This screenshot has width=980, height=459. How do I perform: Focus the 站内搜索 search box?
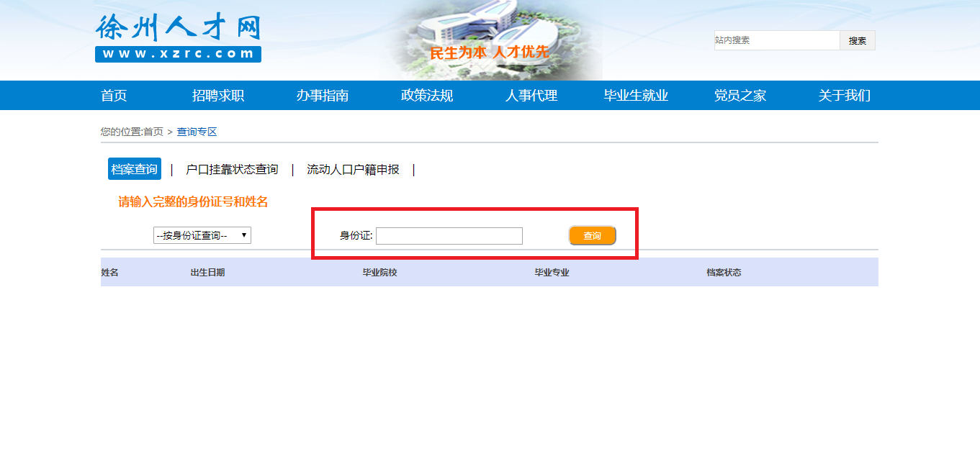(x=777, y=40)
